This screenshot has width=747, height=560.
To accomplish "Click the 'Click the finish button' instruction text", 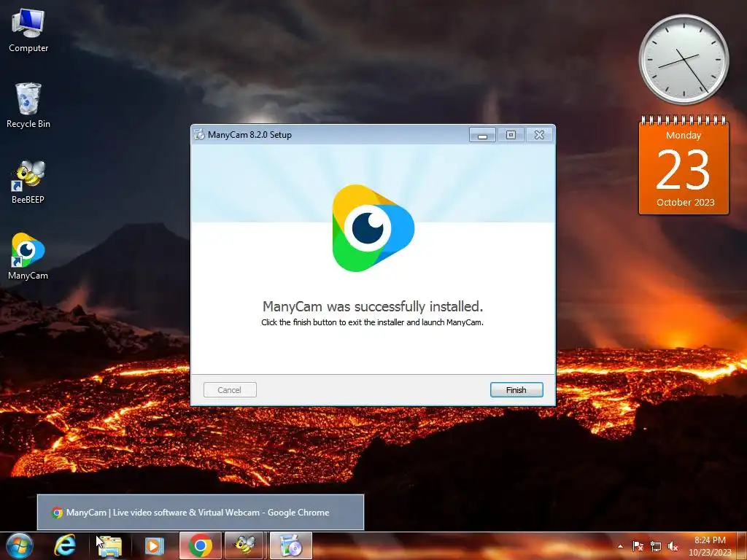I will [x=373, y=322].
